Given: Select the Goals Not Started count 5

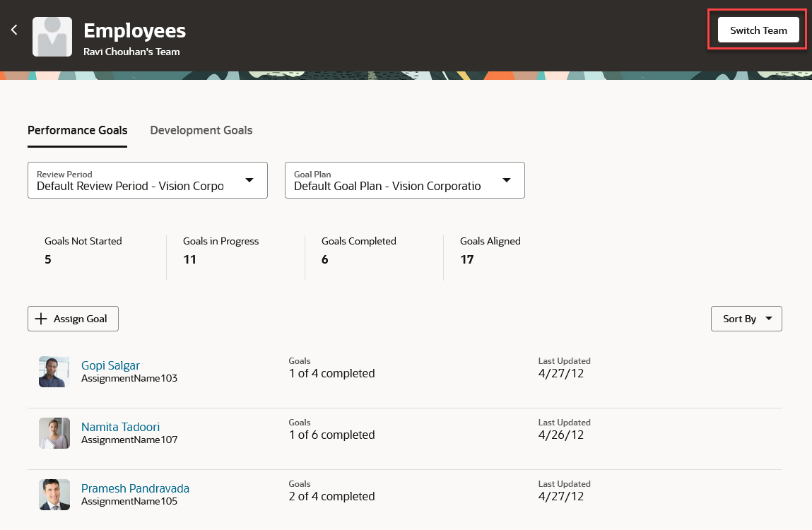Looking at the screenshot, I should [47, 259].
